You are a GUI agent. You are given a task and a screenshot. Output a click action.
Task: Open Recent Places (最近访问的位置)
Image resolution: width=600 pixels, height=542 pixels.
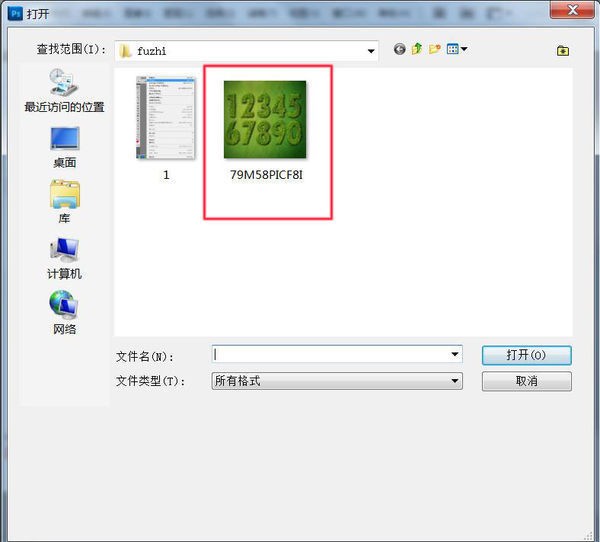point(64,91)
